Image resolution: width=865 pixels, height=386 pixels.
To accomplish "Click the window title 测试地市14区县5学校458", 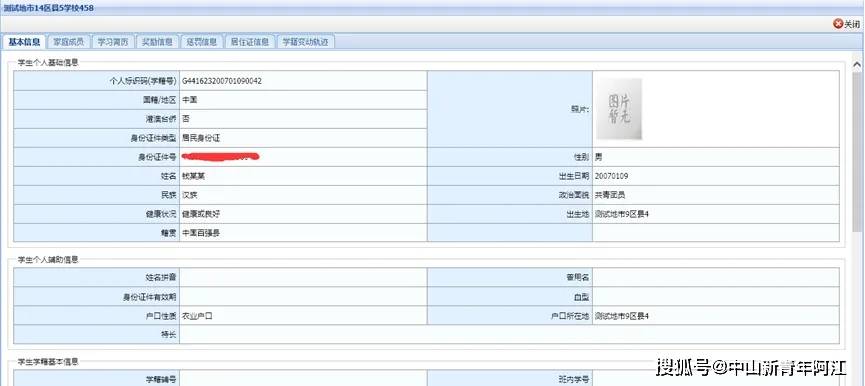I will tap(49, 8).
